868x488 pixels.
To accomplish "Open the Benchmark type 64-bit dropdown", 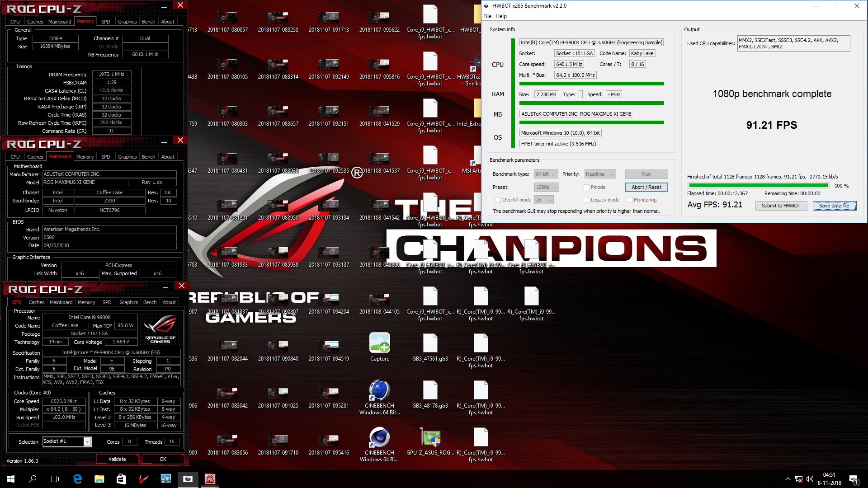I will 546,174.
